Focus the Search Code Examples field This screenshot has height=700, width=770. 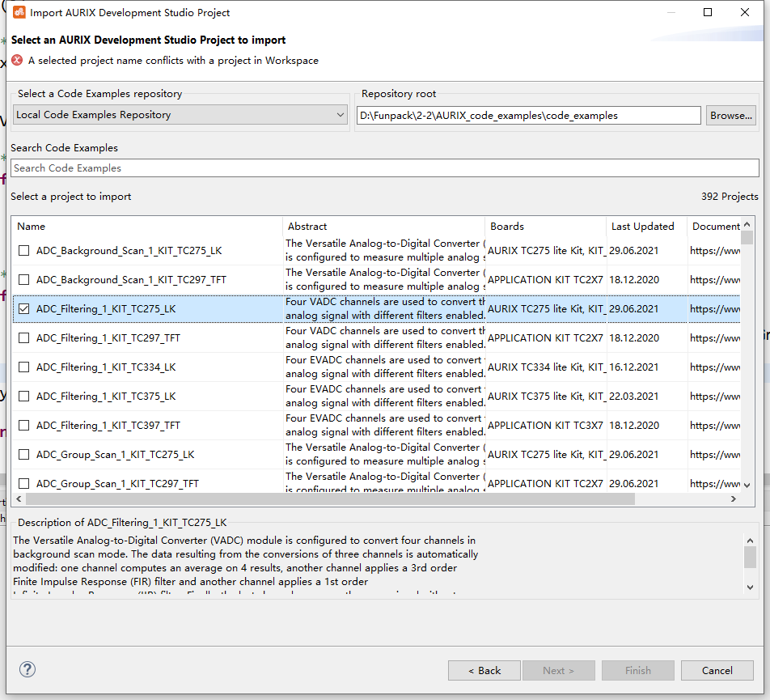tap(384, 168)
